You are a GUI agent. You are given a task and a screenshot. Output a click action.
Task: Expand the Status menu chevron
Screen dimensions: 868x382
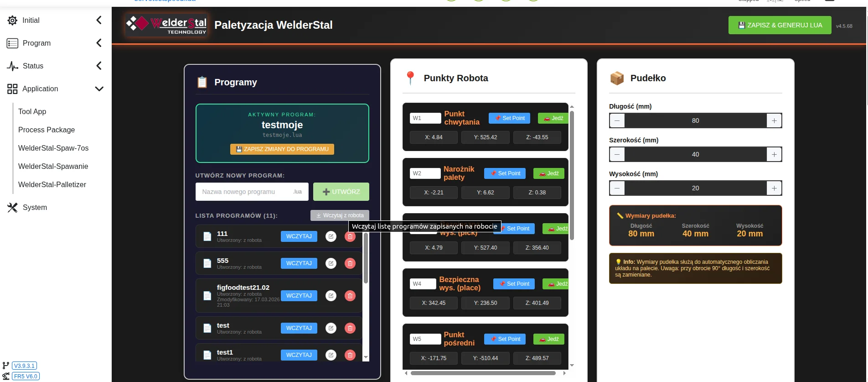(99, 66)
